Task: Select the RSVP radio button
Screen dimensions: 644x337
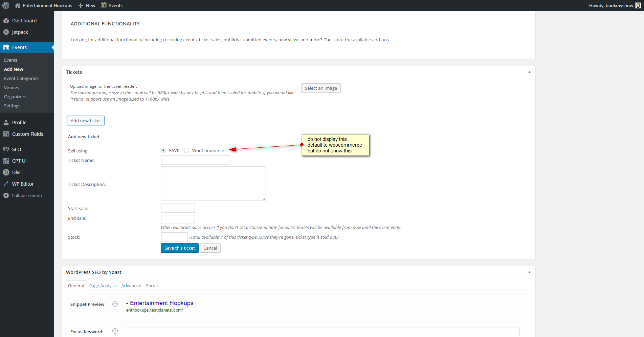Action: tap(163, 150)
